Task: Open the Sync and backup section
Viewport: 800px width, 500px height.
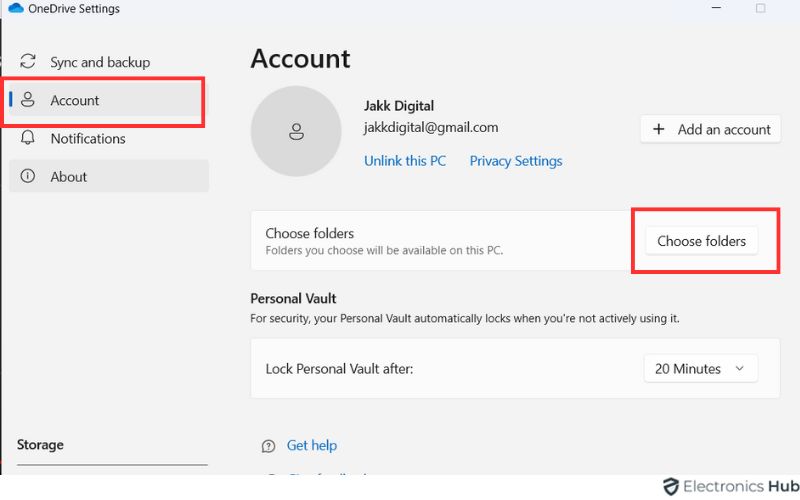Action: coord(100,62)
